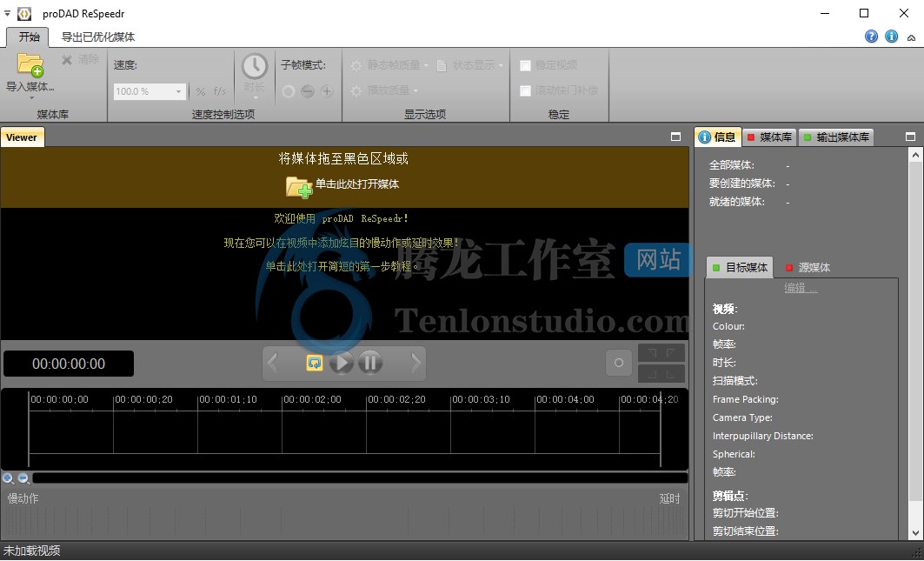Viewport: 924px width, 561px height.
Task: Go to the previous frame arrow
Action: click(x=272, y=362)
